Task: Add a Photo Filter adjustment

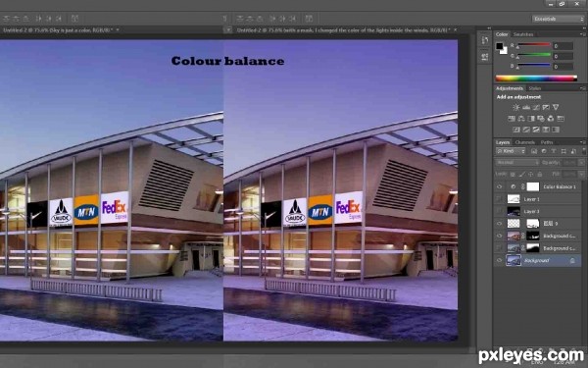Action: (x=541, y=119)
